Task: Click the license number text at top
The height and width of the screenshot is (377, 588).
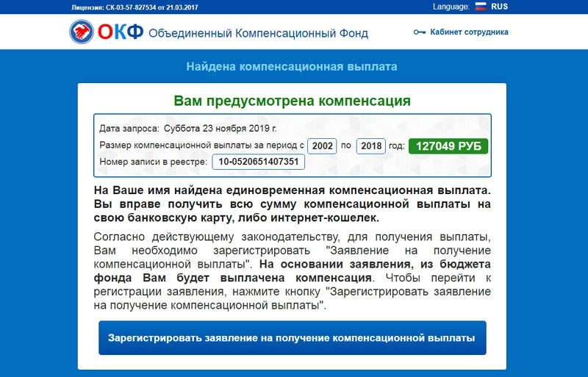Action: click(x=135, y=7)
